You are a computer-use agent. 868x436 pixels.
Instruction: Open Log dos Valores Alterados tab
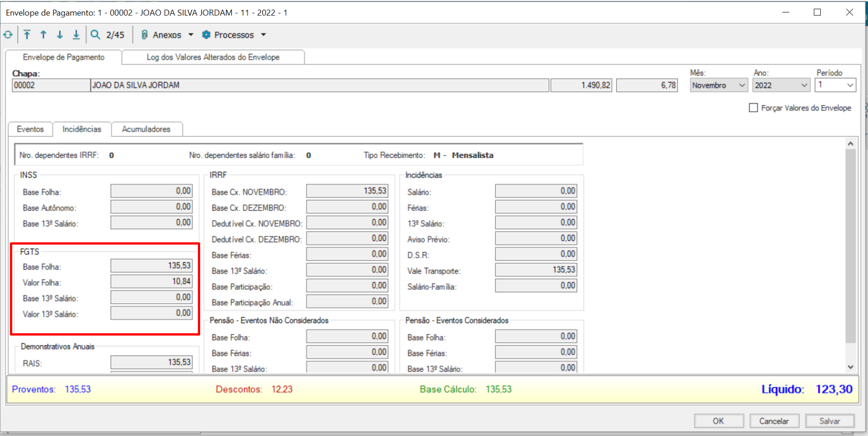(x=213, y=57)
